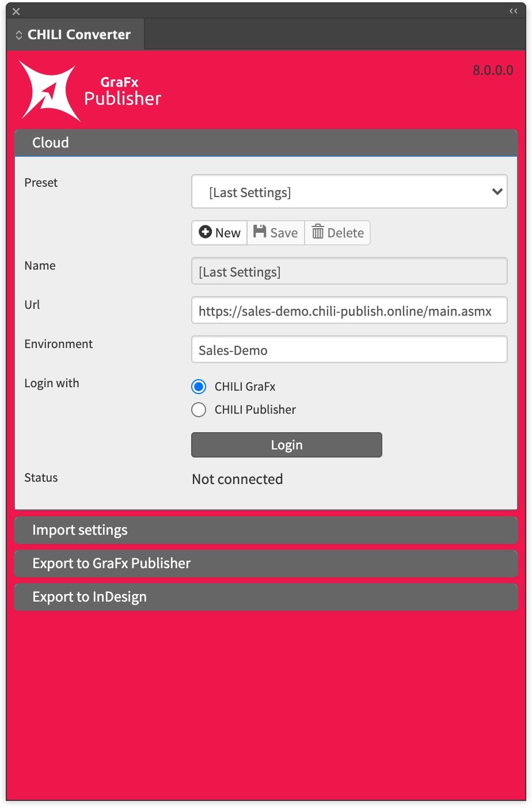Select the CHILI Publisher login option
The height and width of the screenshot is (809, 532).
pyautogui.click(x=199, y=410)
